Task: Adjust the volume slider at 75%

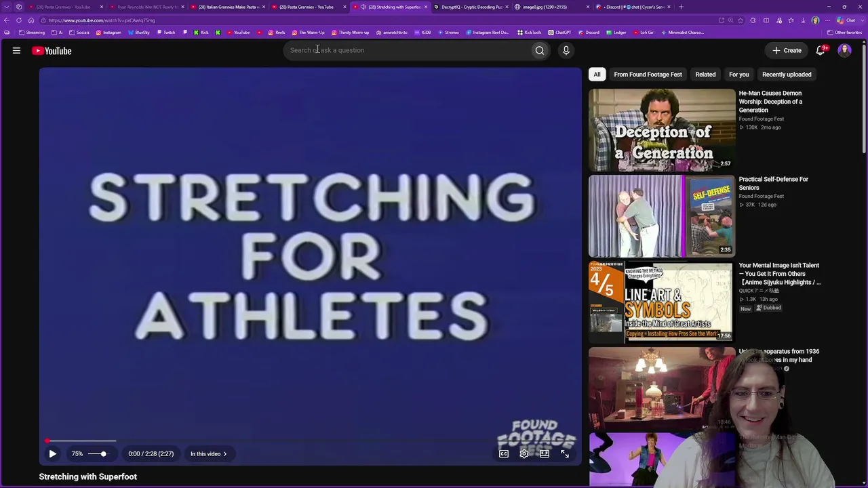Action: (x=98, y=454)
